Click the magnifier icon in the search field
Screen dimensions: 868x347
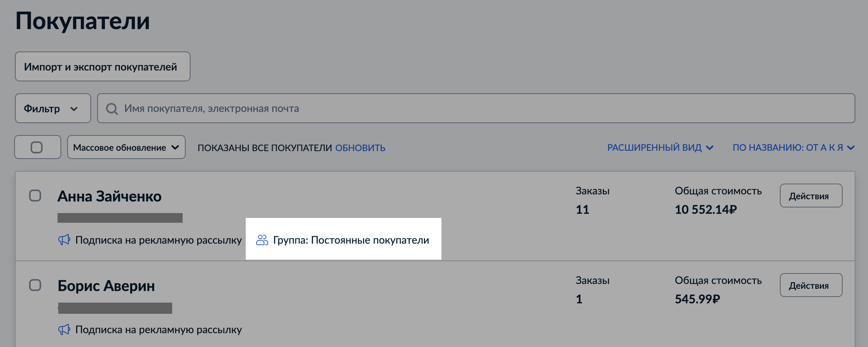[112, 109]
